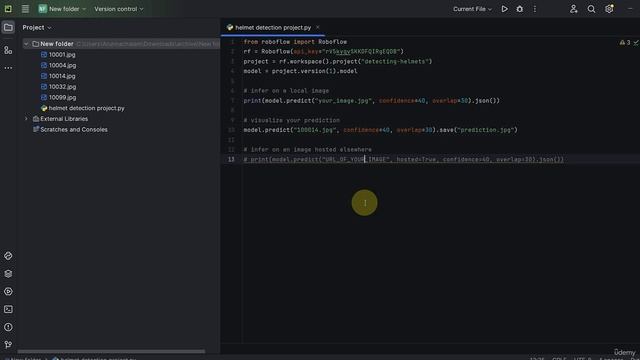Collapse the New folder tree node
The image size is (640, 360).
26,44
